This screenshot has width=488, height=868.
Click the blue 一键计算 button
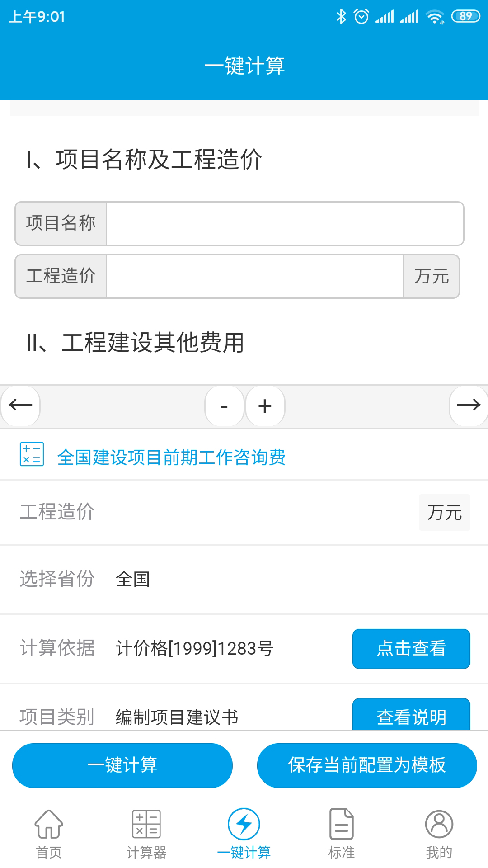[122, 765]
